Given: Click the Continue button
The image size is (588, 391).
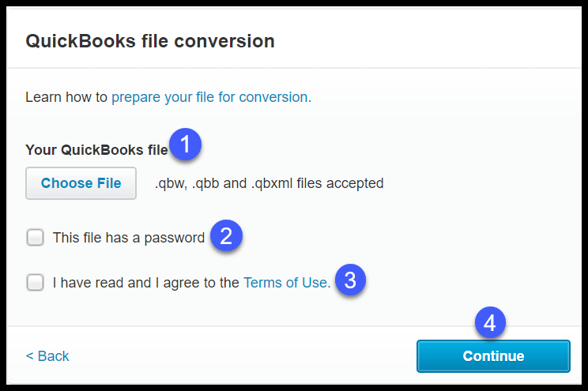Looking at the screenshot, I should 493,355.
